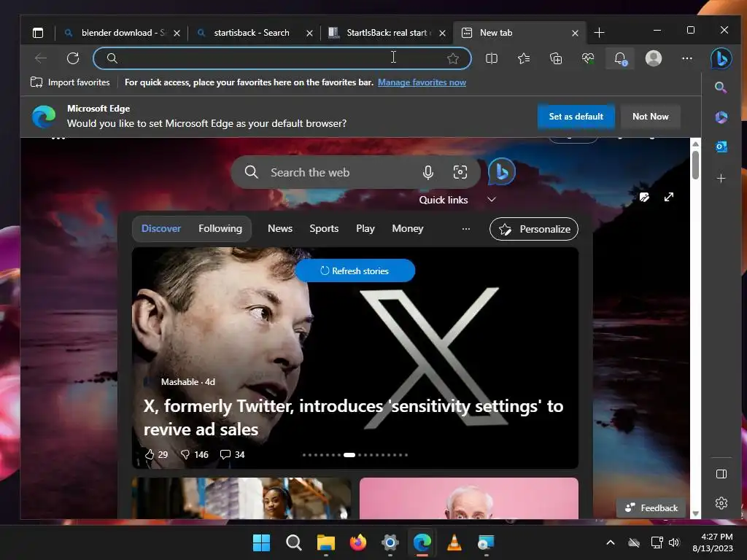This screenshot has height=560, width=747.
Task: Open Browser essentials heart icon
Action: (x=588, y=58)
